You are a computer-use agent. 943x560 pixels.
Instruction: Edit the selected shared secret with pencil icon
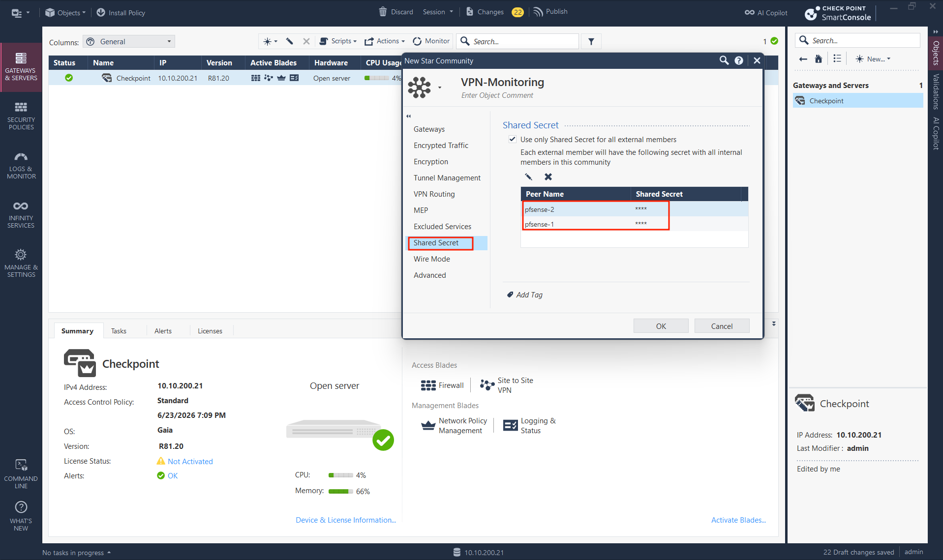click(x=529, y=177)
